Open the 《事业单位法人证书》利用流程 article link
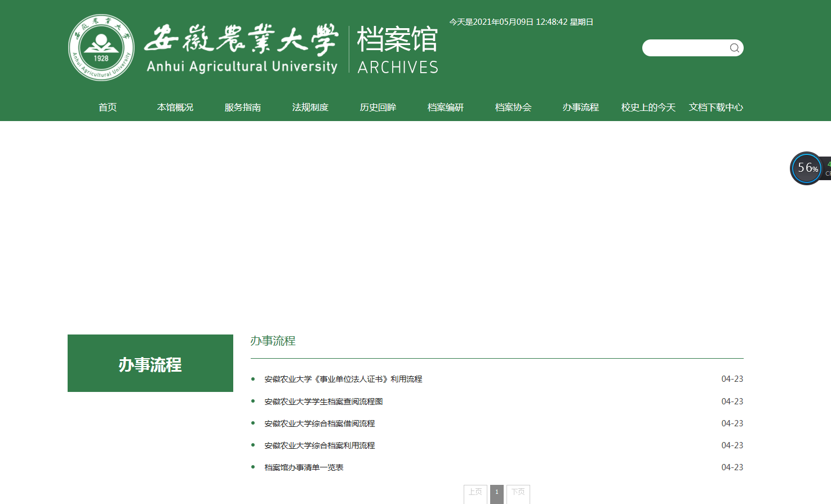 343,379
